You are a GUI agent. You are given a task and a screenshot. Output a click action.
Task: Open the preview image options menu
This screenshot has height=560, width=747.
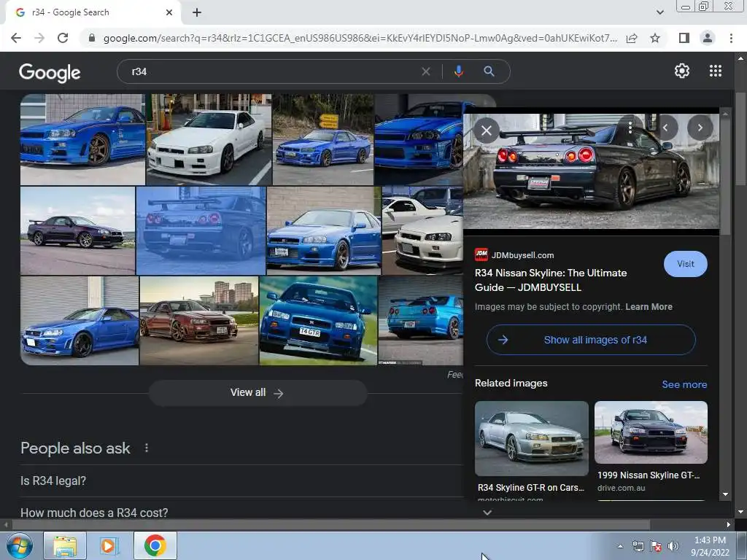click(x=630, y=127)
